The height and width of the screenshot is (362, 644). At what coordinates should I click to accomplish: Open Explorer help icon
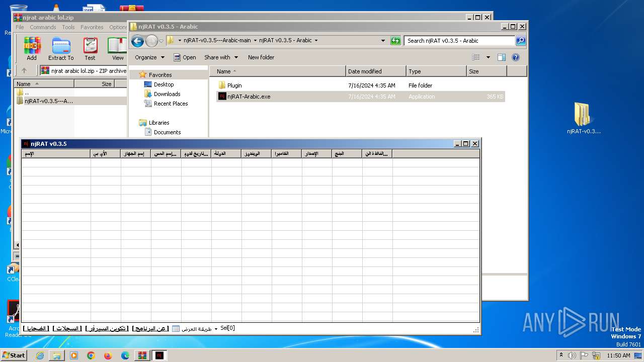[x=516, y=57]
